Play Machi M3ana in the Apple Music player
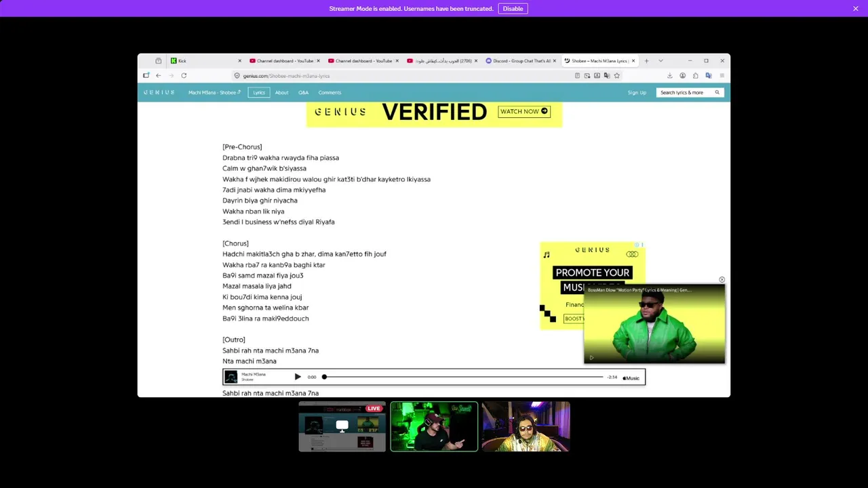Screen dimensions: 868x488 (298, 377)
